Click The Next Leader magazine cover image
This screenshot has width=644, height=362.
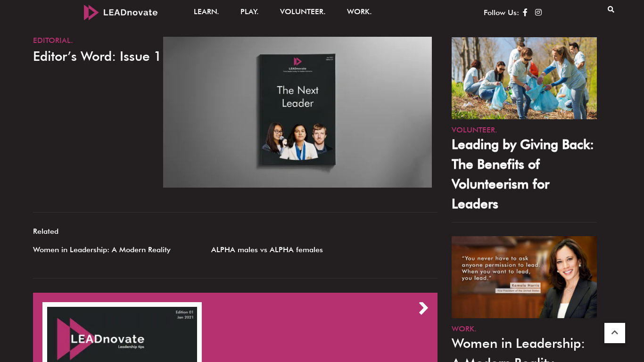[x=297, y=112]
